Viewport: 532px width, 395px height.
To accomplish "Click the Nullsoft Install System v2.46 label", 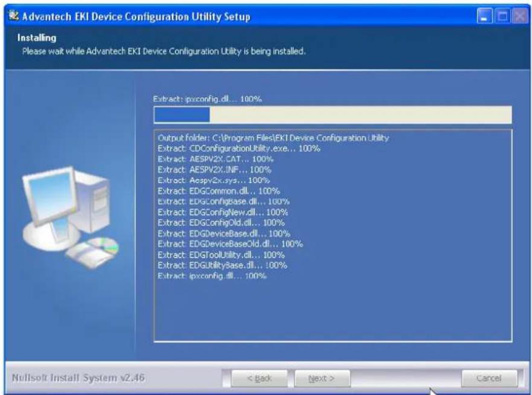I will pos(78,377).
